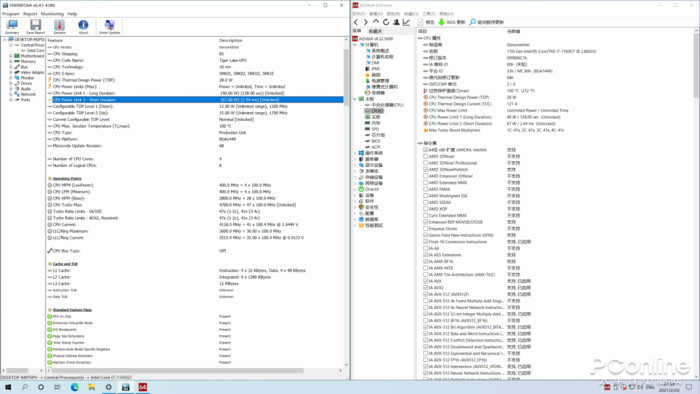Open Windows Start button
Image resolution: width=700 pixels, height=394 pixels.
[8, 387]
